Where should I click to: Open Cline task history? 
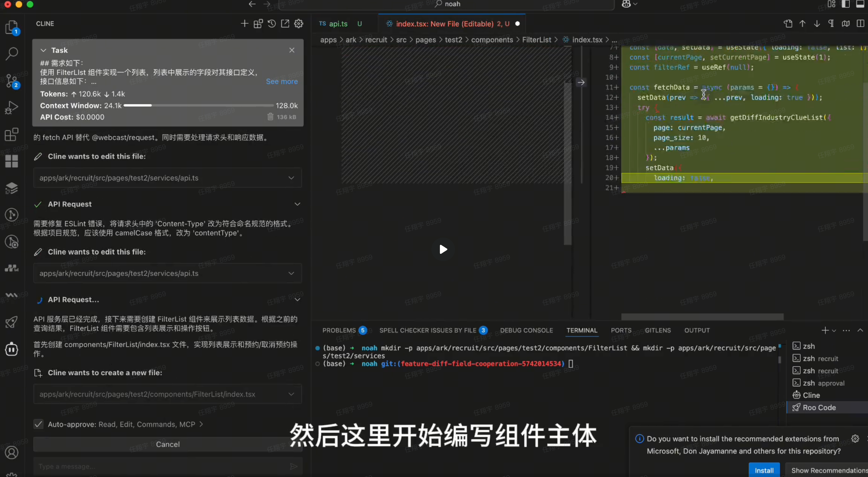click(x=272, y=24)
